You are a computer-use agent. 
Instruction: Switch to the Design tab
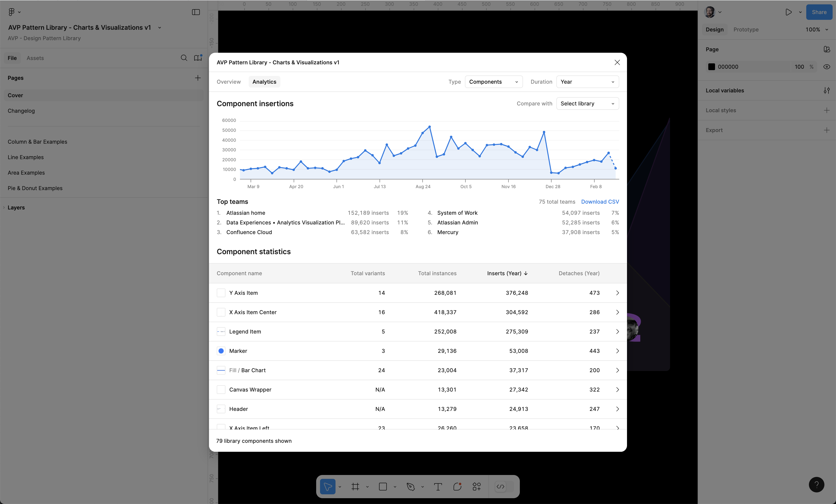pos(715,30)
